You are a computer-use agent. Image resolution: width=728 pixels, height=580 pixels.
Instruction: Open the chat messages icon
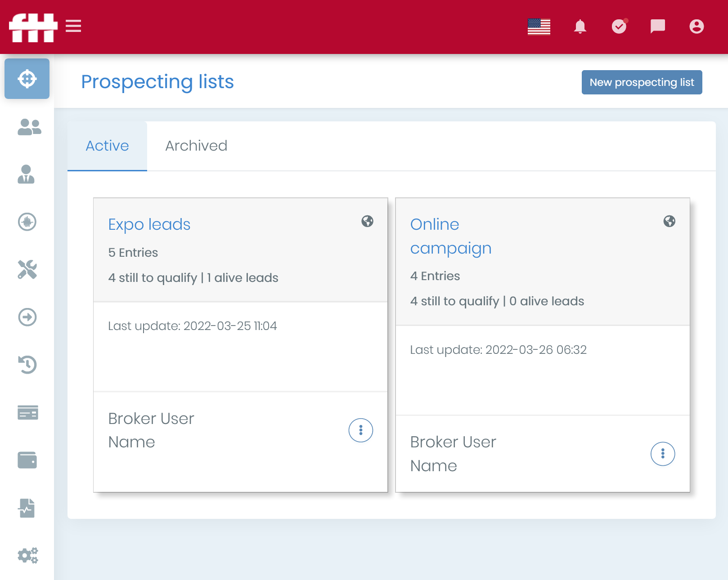point(658,27)
